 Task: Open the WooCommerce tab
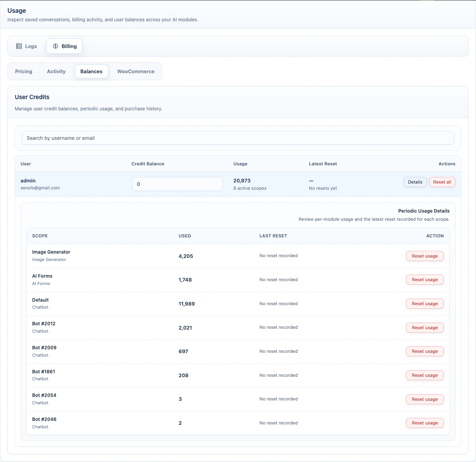point(135,71)
